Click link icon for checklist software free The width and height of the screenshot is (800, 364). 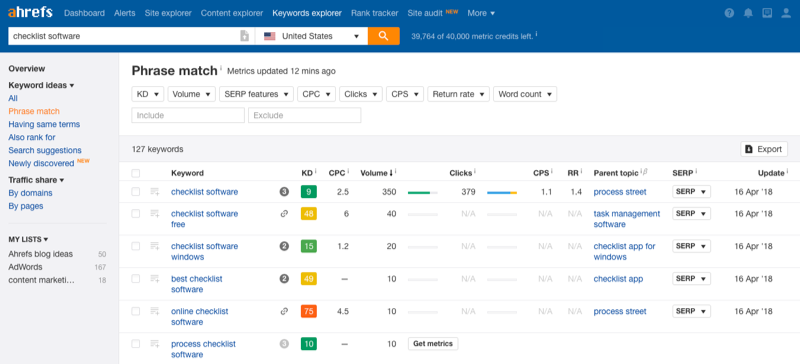(284, 214)
